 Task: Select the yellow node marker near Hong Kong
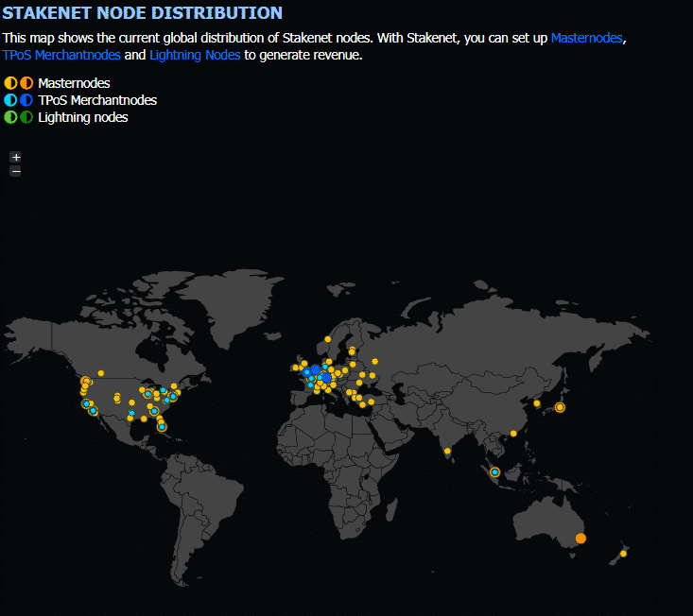pyautogui.click(x=513, y=434)
